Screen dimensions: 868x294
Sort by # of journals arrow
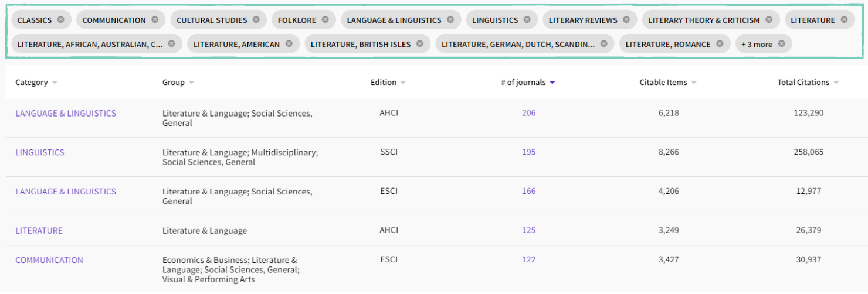click(x=552, y=83)
